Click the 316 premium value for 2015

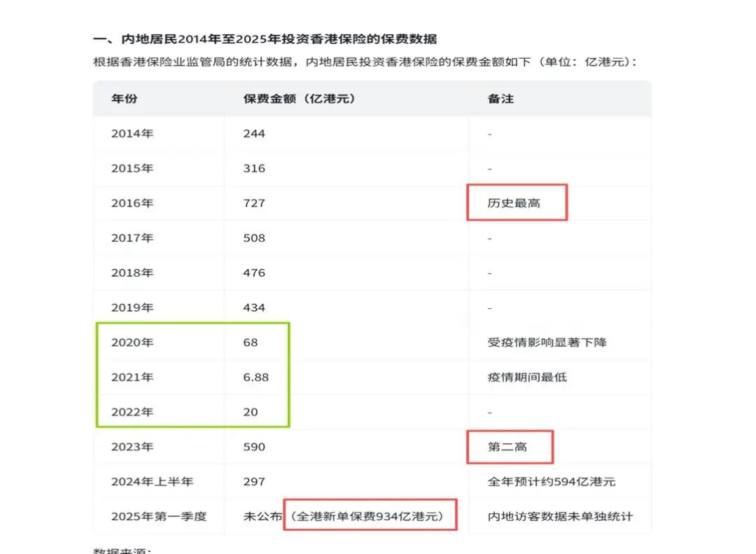254,168
